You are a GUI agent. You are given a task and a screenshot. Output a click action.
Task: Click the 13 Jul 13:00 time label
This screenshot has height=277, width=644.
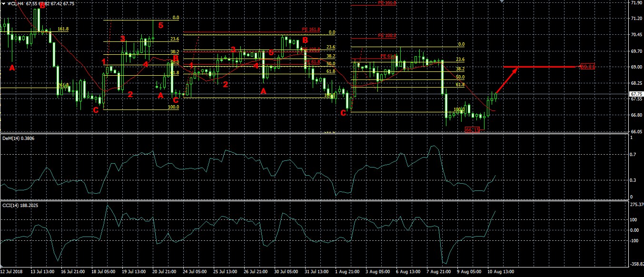coord(42,272)
